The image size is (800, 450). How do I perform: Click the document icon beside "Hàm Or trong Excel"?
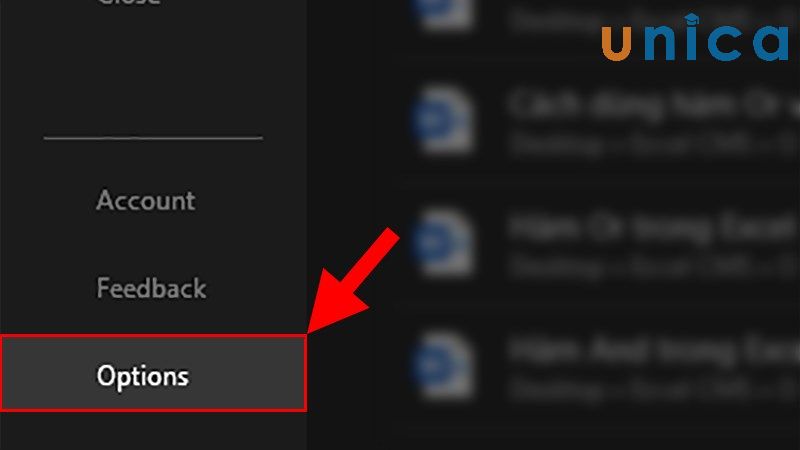pos(443,242)
